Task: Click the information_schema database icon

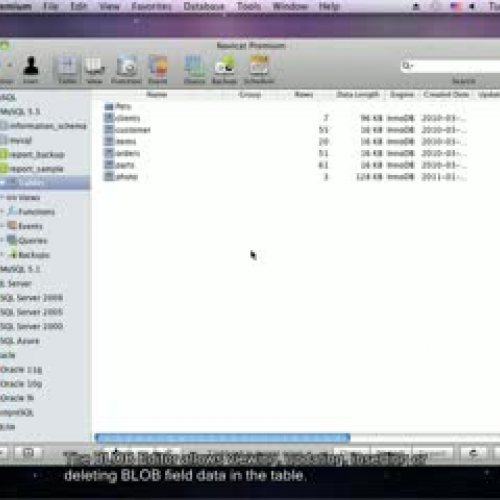Action: [x=3, y=126]
